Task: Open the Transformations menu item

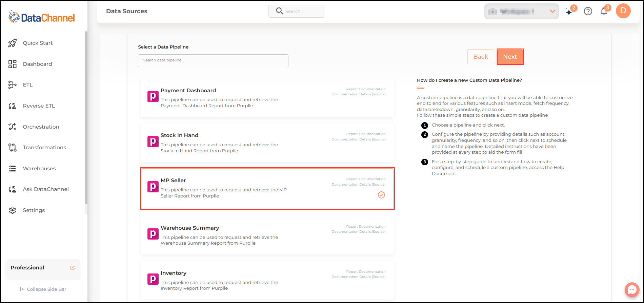Action: pyautogui.click(x=44, y=148)
